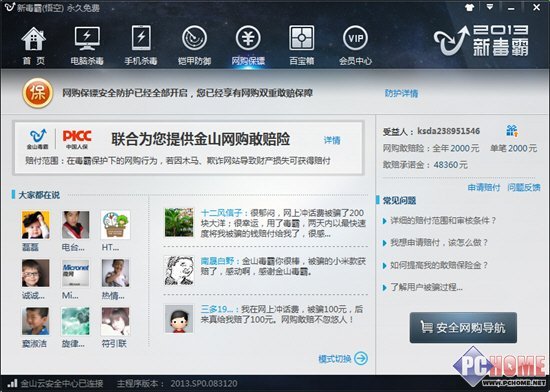Click the 2013 新毒霸 logo

(481, 40)
